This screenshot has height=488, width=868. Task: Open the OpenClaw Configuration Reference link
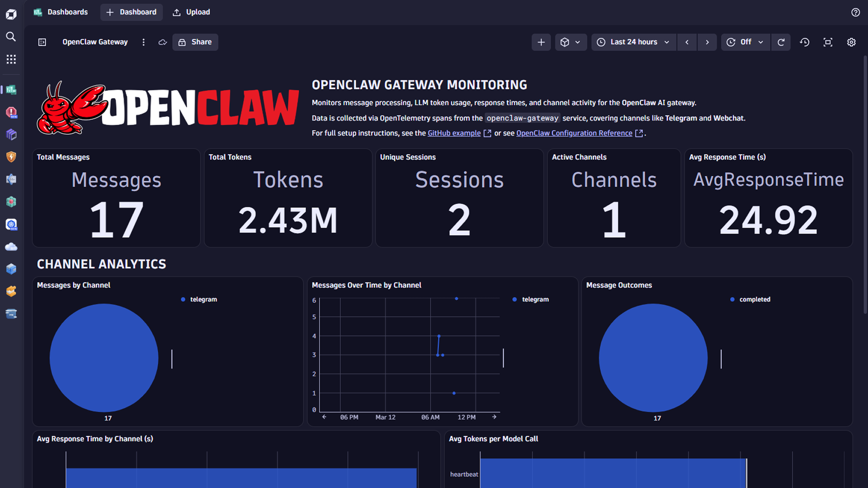[x=574, y=133]
